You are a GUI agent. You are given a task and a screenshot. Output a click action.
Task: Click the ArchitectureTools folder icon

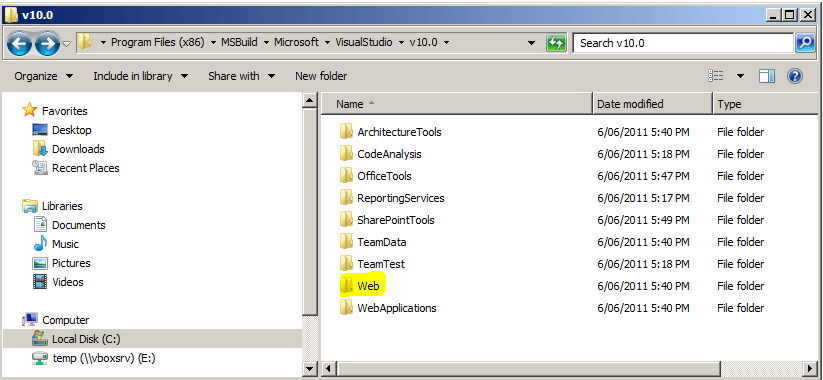coord(346,131)
